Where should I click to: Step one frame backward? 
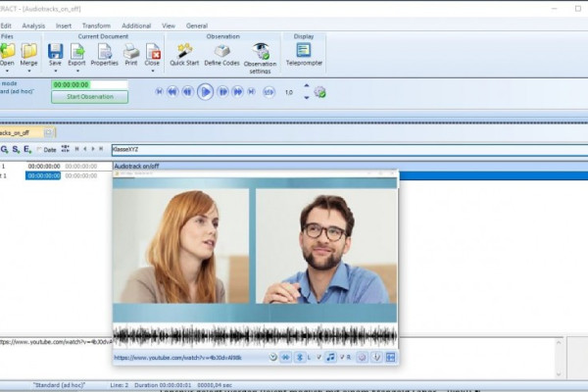(x=187, y=91)
